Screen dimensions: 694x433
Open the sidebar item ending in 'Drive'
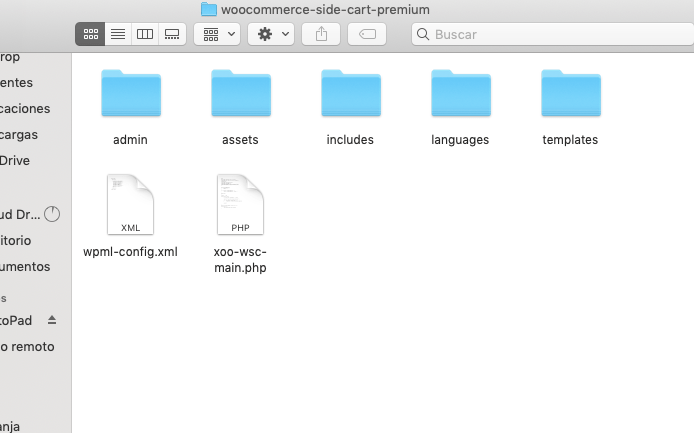coord(15,161)
